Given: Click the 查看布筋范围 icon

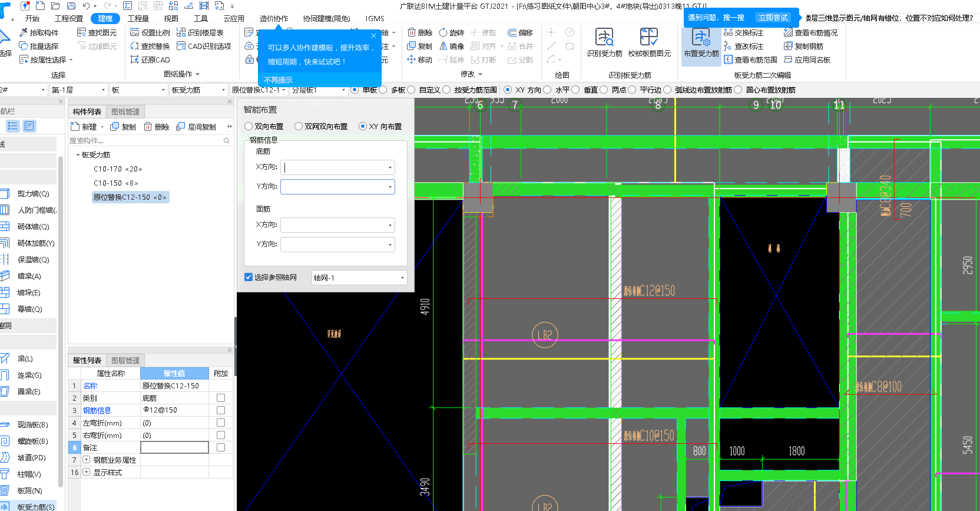Looking at the screenshot, I should (729, 60).
